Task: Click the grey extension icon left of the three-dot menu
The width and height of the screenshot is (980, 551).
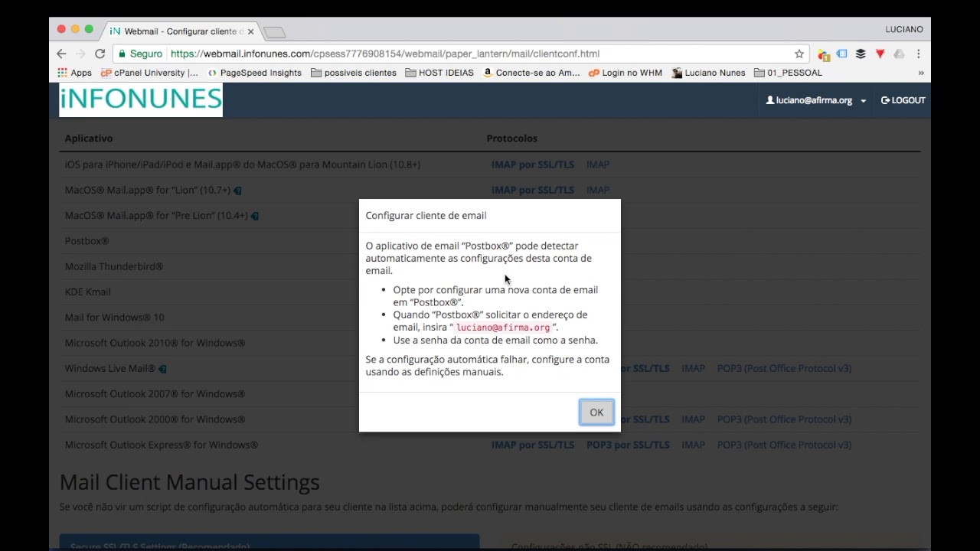Action: coord(899,54)
